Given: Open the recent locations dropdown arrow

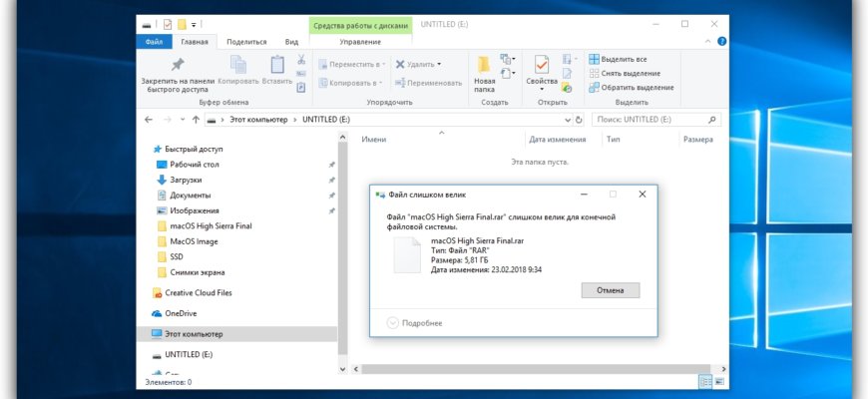Looking at the screenshot, I should 183,120.
